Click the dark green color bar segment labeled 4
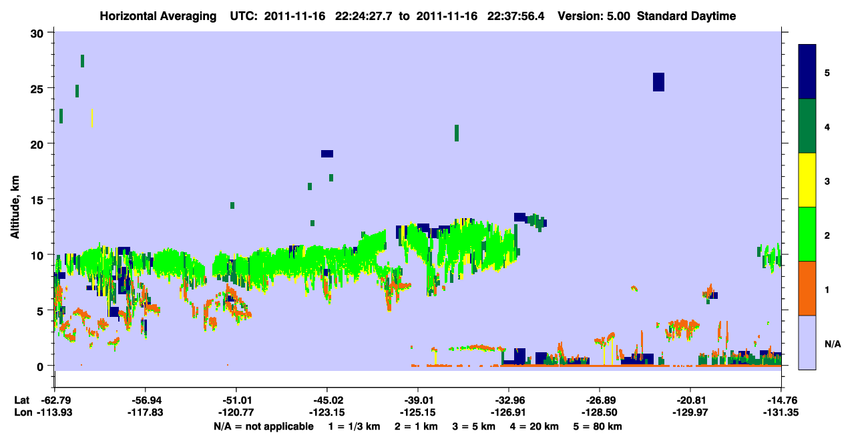Screen dimensions: 868x445 tap(807, 126)
